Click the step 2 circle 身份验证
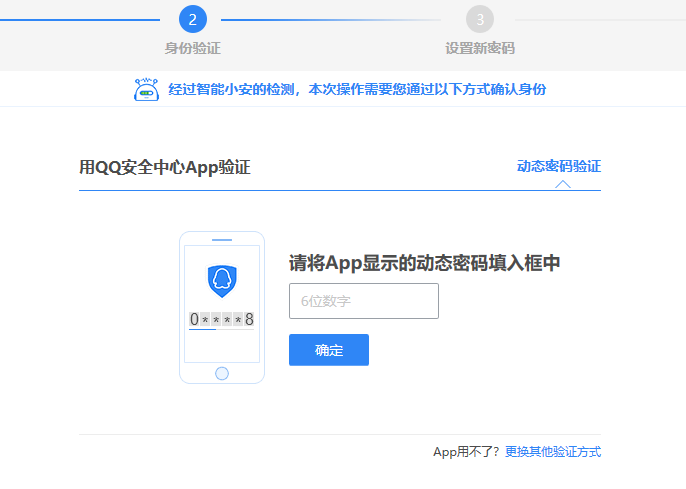Screen dimensions: 686x489 (x=193, y=19)
